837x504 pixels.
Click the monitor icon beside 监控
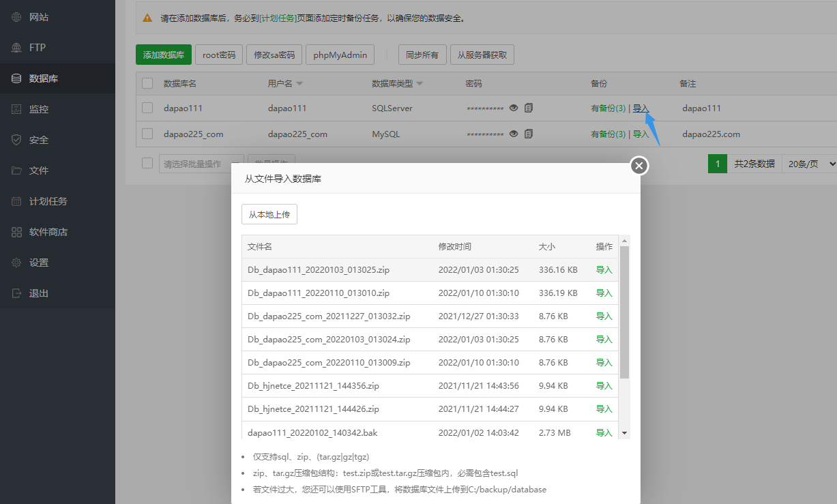17,109
